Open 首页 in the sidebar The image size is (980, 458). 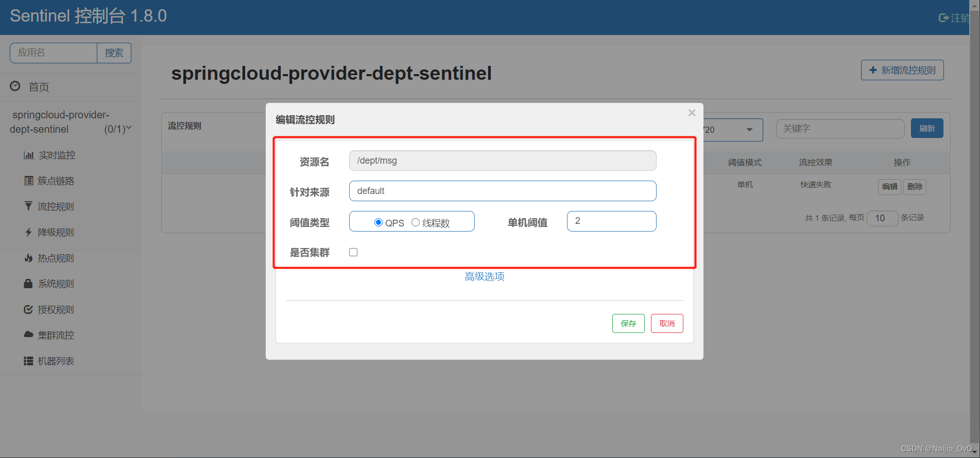pos(39,87)
